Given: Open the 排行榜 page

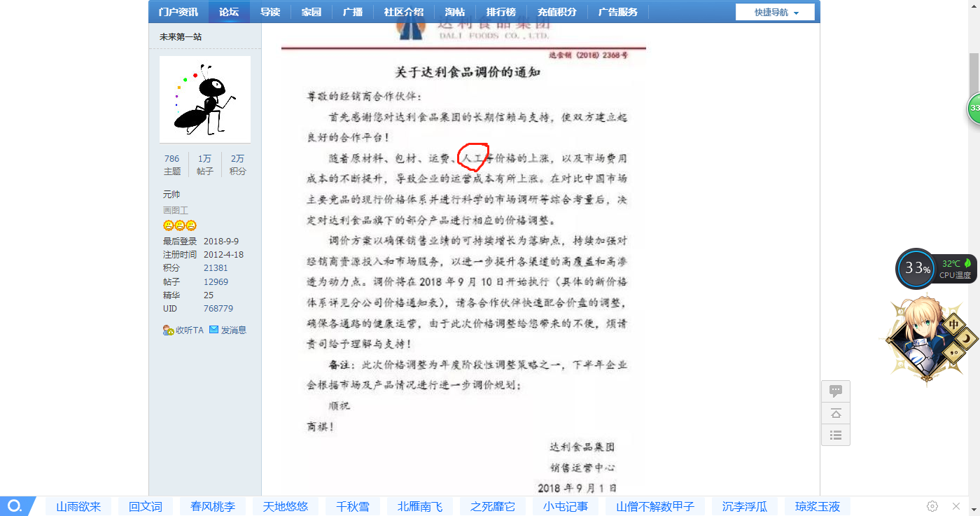Looking at the screenshot, I should [x=501, y=12].
